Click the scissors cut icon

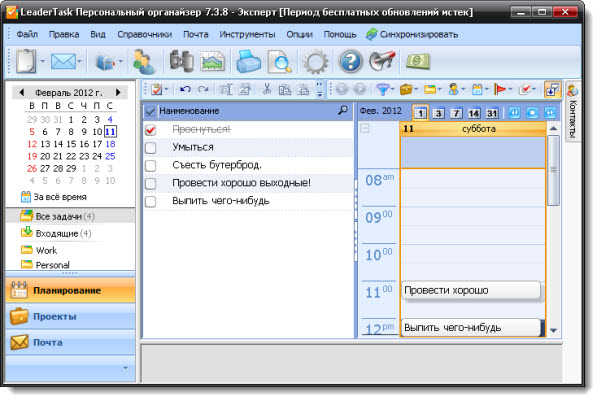pyautogui.click(x=267, y=90)
